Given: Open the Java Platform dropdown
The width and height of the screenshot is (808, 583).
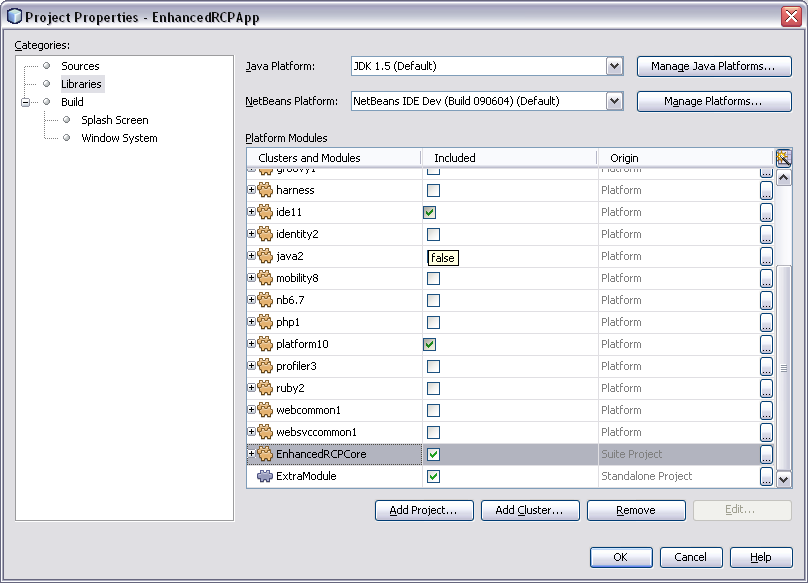Looking at the screenshot, I should pyautogui.click(x=614, y=67).
